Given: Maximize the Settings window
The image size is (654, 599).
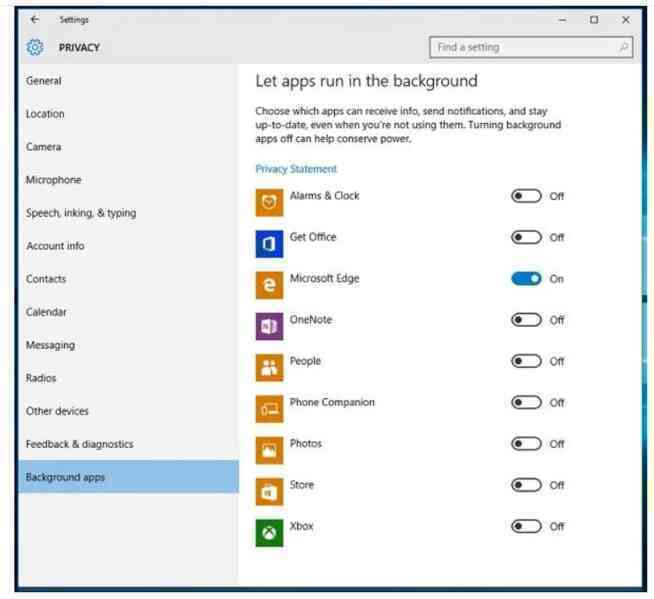Looking at the screenshot, I should click(594, 20).
